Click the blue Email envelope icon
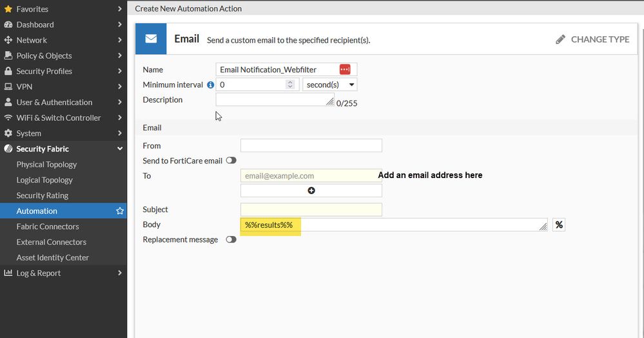This screenshot has width=644, height=338. (x=151, y=39)
